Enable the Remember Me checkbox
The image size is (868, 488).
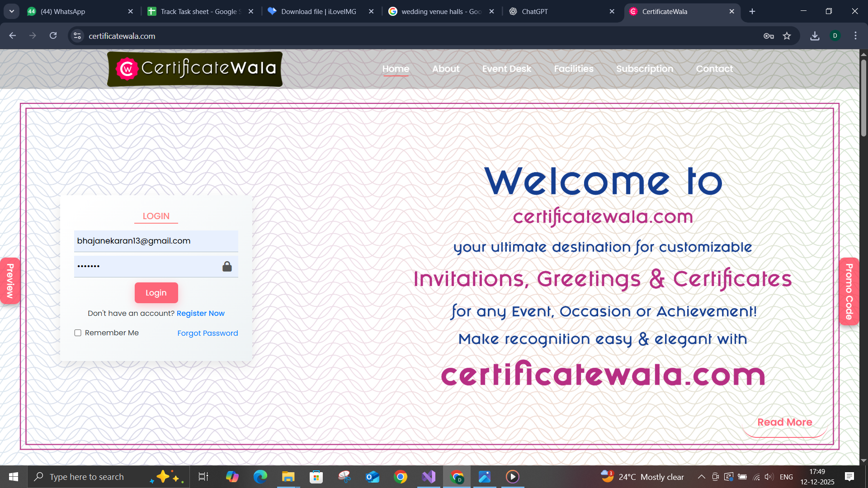pyautogui.click(x=78, y=333)
